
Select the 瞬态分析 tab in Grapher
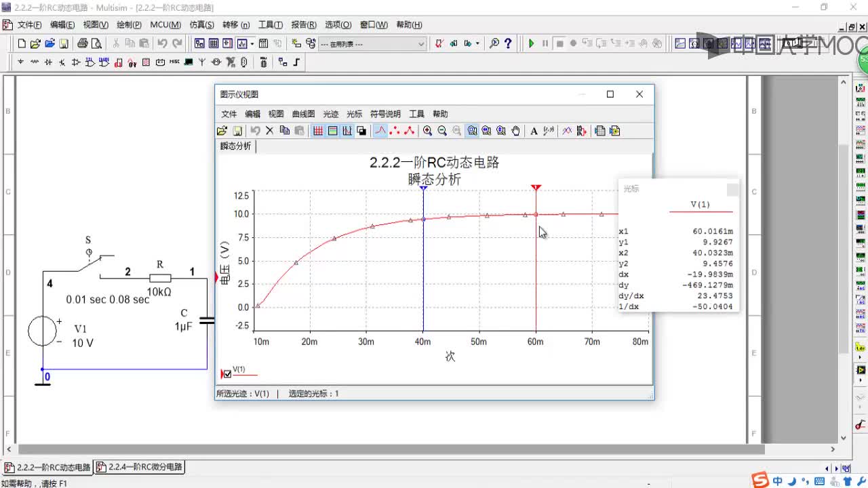point(235,146)
